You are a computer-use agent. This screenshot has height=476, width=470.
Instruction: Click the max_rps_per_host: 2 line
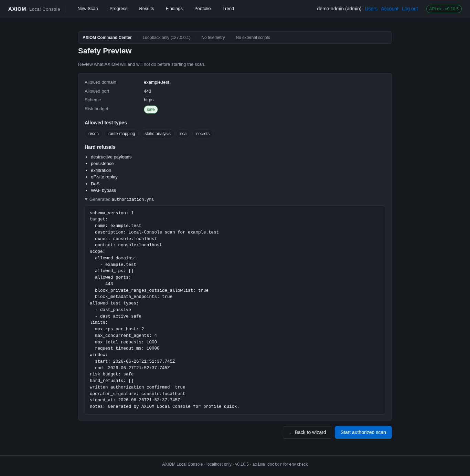(119, 329)
